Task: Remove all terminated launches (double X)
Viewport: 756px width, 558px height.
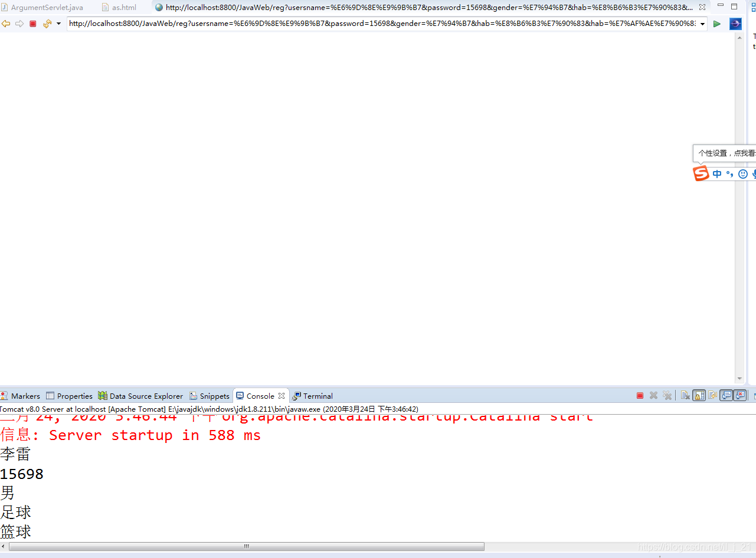Action: [x=667, y=396]
